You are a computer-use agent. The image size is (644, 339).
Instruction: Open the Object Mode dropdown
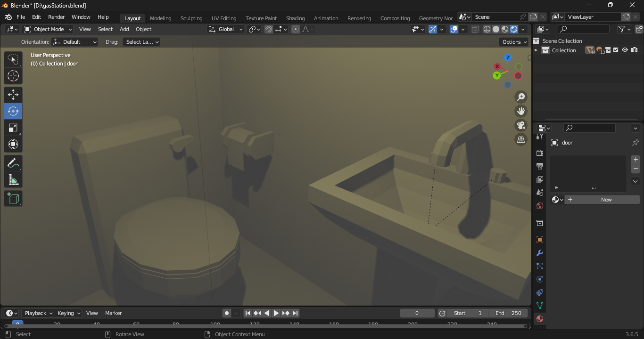(x=48, y=29)
